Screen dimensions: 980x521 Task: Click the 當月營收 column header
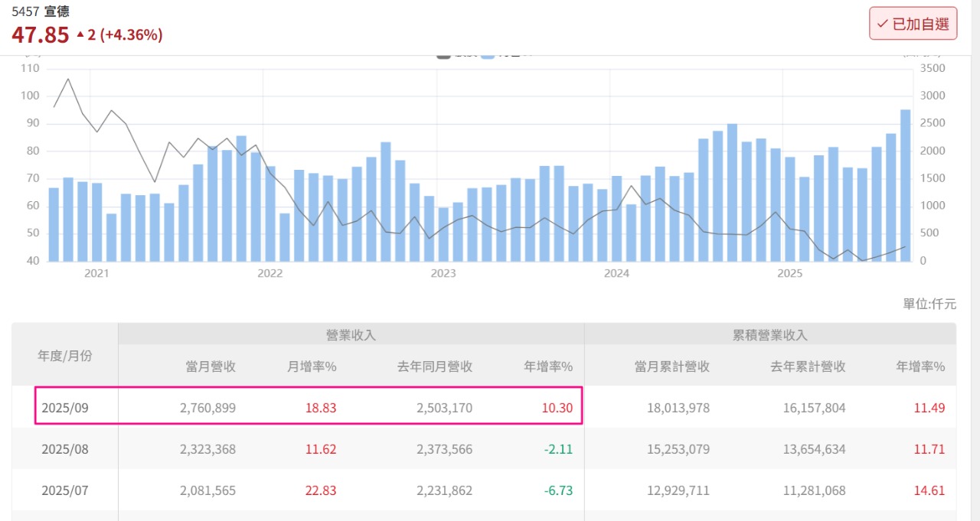[211, 366]
